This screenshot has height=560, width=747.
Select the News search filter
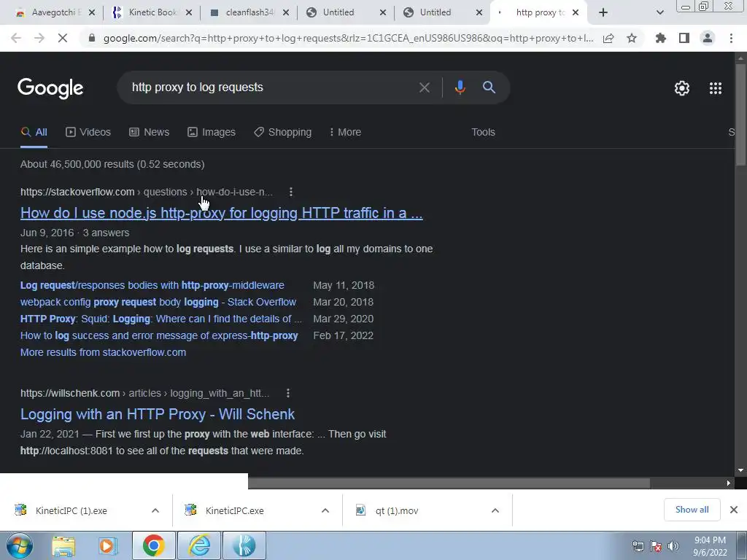tap(149, 133)
